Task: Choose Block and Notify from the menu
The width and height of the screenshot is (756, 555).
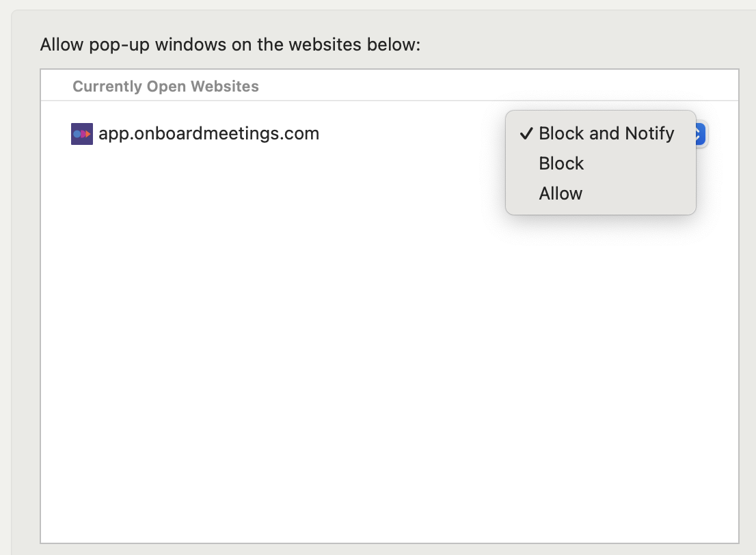Action: [x=606, y=133]
